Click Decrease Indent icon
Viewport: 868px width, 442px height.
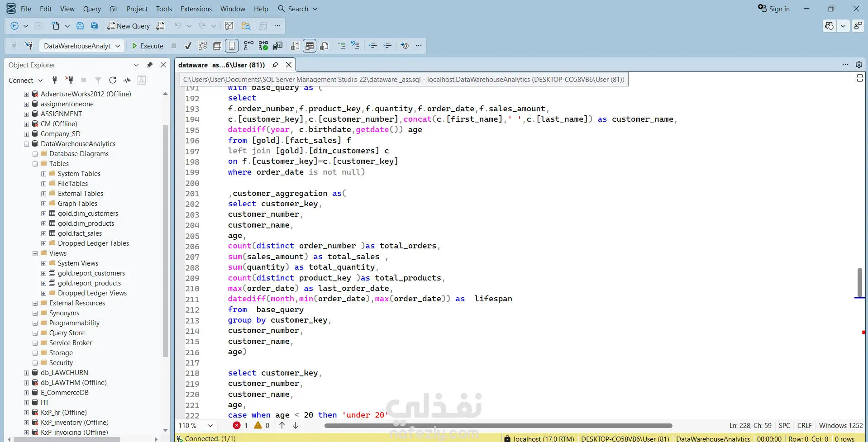tap(373, 46)
